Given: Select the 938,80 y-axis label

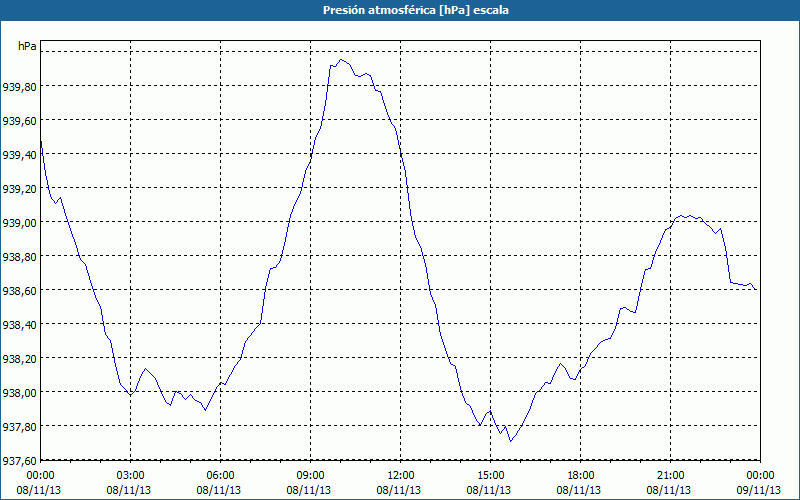Looking at the screenshot, I should (19, 257).
